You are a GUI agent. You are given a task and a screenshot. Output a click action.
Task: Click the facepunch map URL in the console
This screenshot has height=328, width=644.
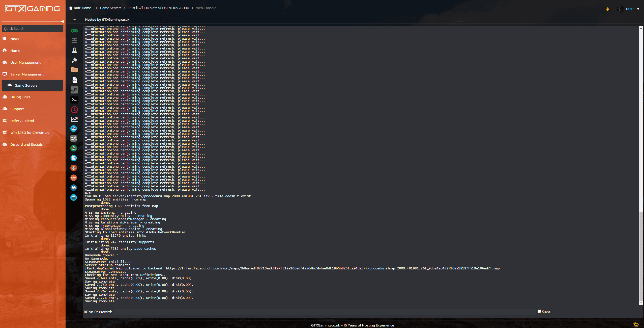click(x=333, y=268)
